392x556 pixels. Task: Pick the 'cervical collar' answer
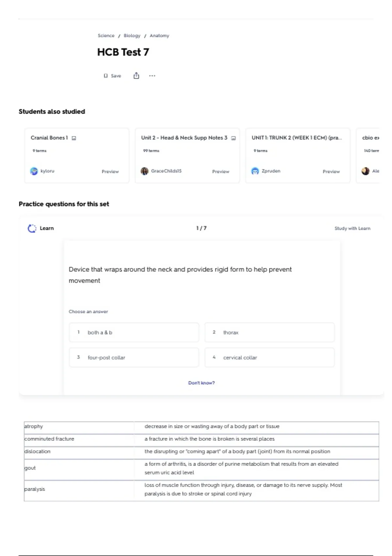point(269,357)
